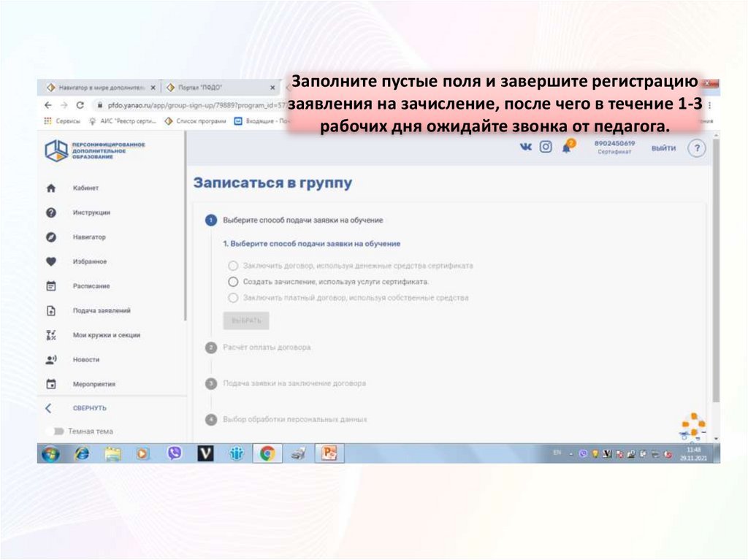Click ВЫЙТИ to log out
This screenshot has width=748, height=560.
[663, 148]
